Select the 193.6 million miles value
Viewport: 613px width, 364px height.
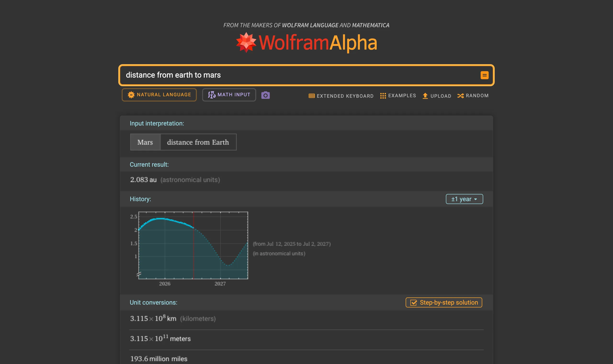(x=159, y=359)
